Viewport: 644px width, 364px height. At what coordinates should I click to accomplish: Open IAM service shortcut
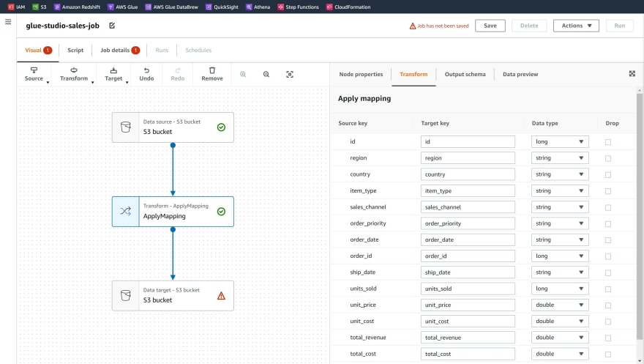click(x=16, y=7)
